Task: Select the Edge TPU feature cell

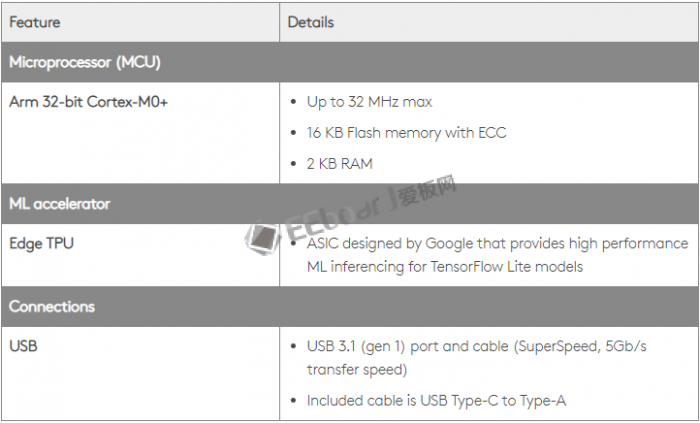Action: [41, 243]
